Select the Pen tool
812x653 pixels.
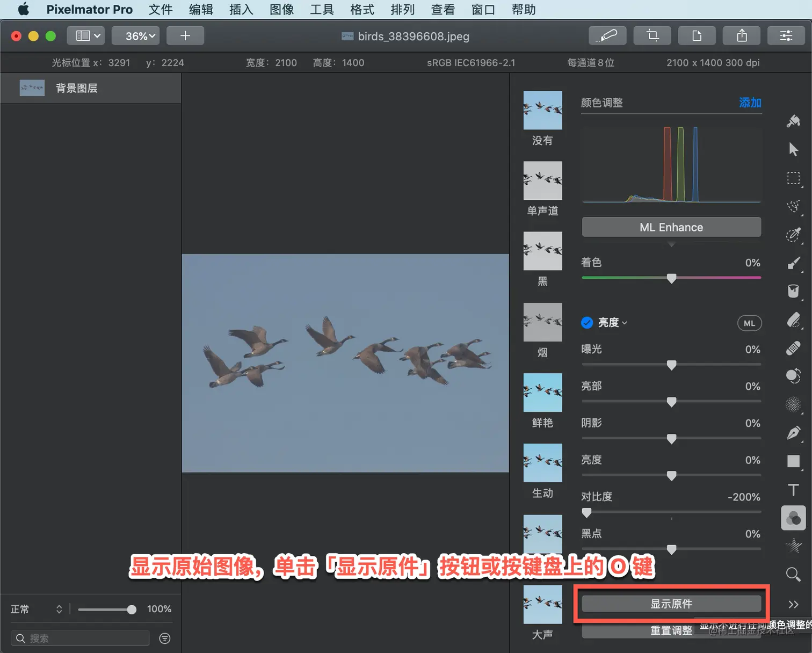(x=793, y=433)
